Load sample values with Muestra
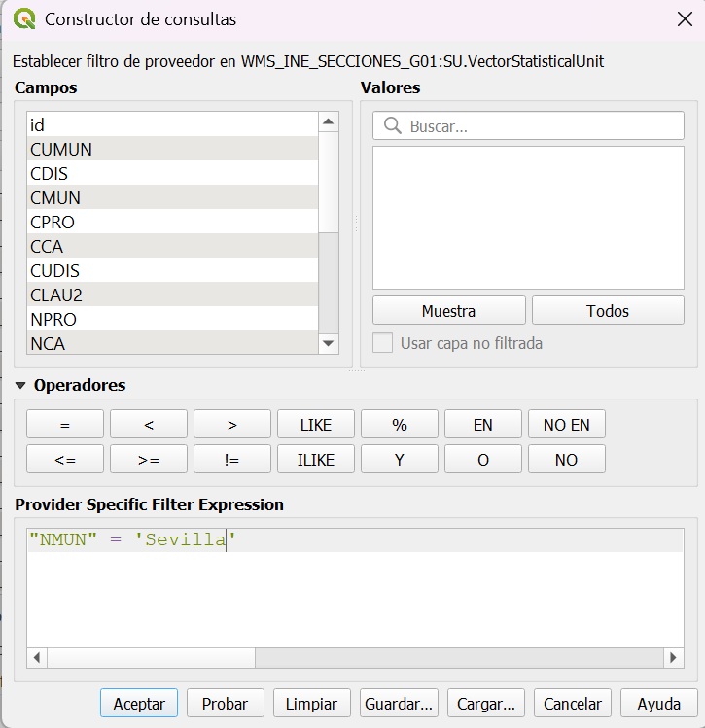Screen dimensions: 705x728 pos(448,311)
